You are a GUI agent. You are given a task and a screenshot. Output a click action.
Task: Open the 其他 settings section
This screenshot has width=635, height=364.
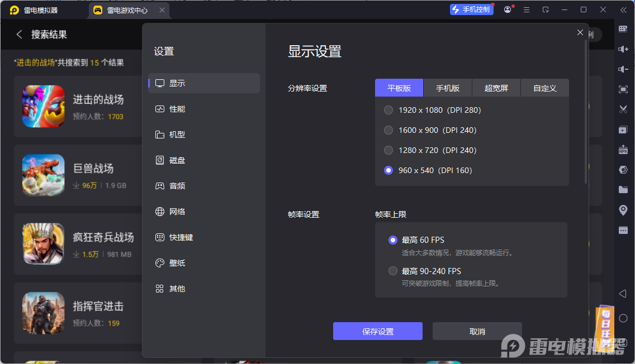tap(204, 289)
